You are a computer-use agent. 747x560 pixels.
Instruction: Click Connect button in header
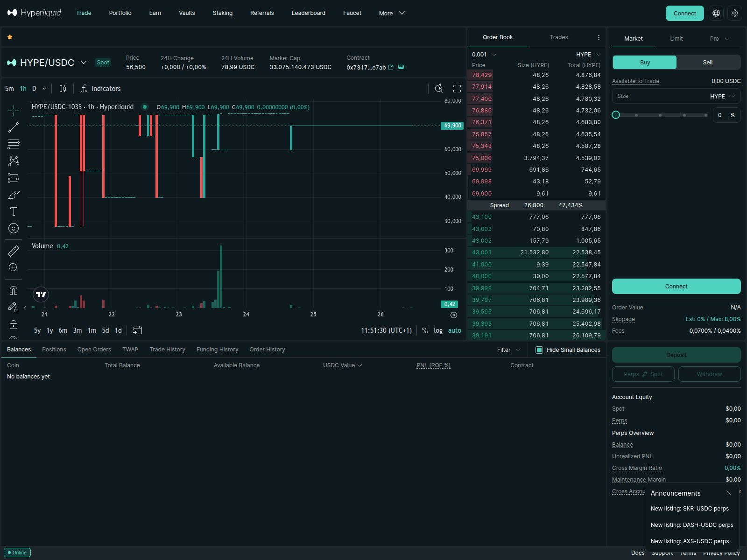[685, 13]
